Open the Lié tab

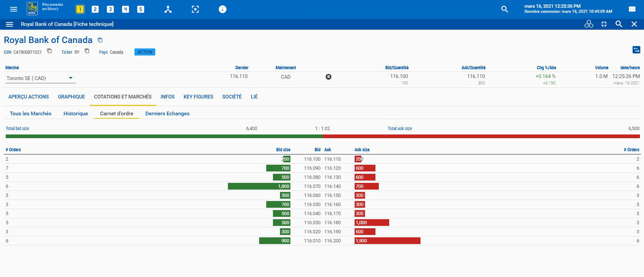pos(254,97)
